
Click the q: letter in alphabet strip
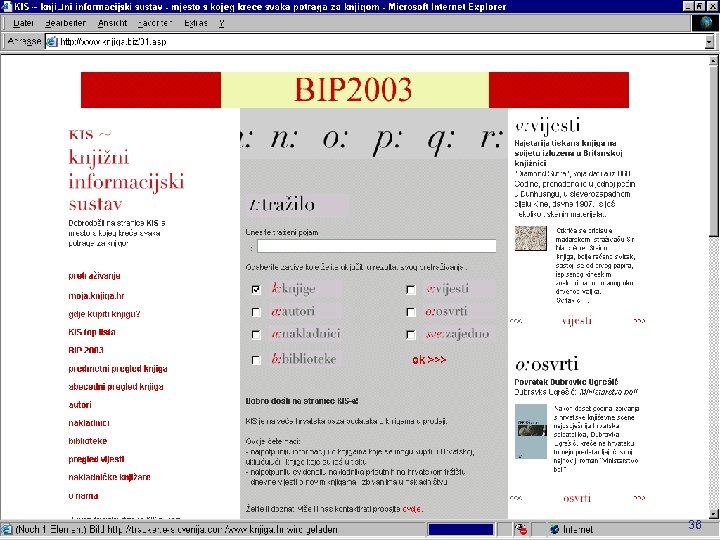coord(440,140)
